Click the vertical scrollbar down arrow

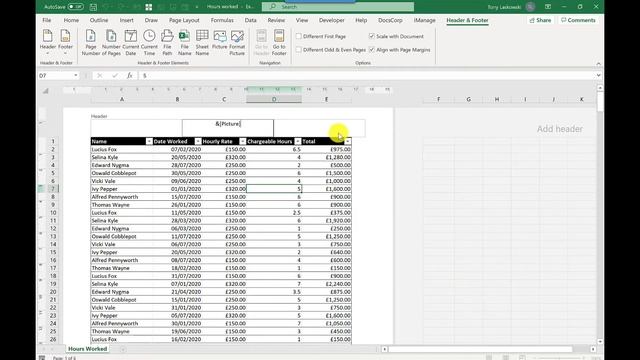[600, 342]
